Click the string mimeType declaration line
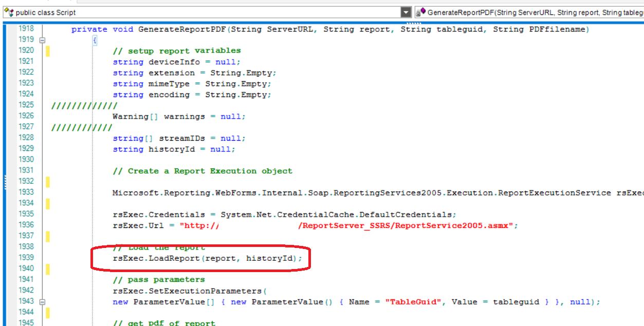The height and width of the screenshot is (326, 644). 192,84
